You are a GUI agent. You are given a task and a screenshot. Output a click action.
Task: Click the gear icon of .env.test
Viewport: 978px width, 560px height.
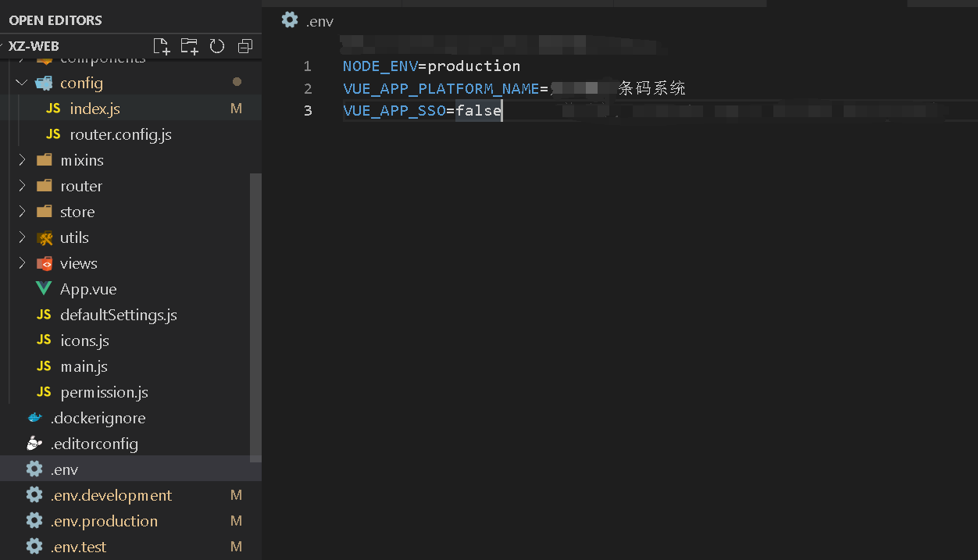pos(34,546)
